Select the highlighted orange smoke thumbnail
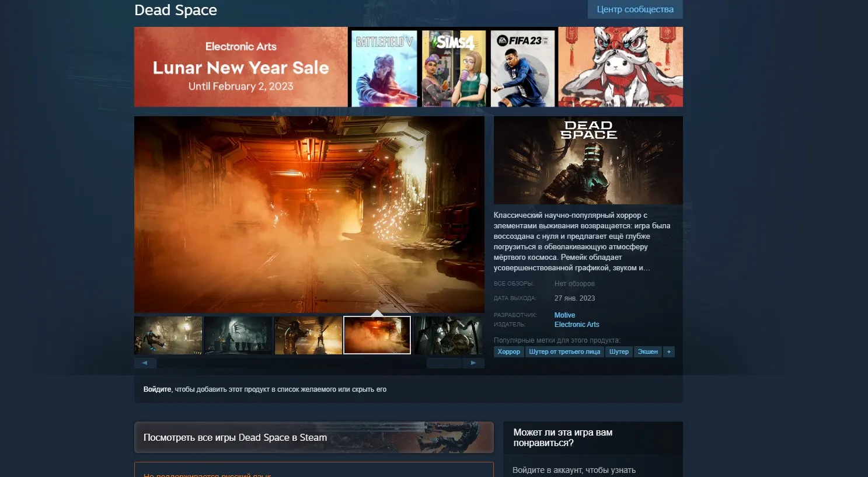The height and width of the screenshot is (477, 868). (x=377, y=335)
